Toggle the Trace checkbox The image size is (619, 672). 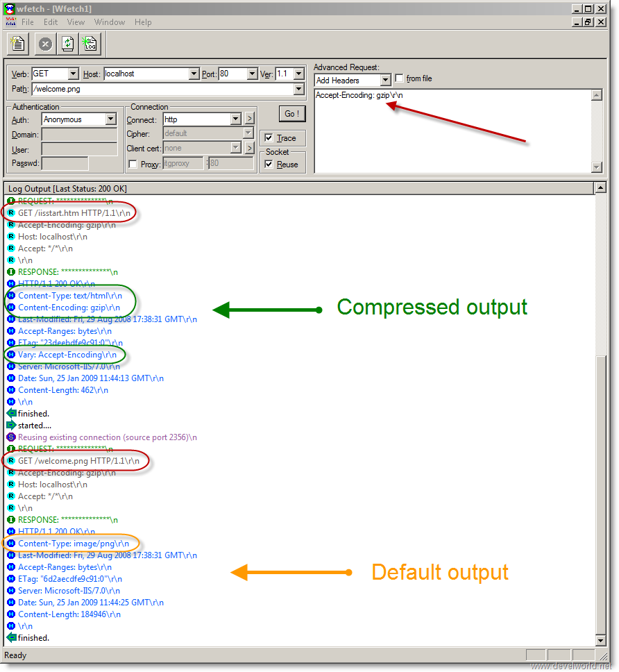[269, 137]
